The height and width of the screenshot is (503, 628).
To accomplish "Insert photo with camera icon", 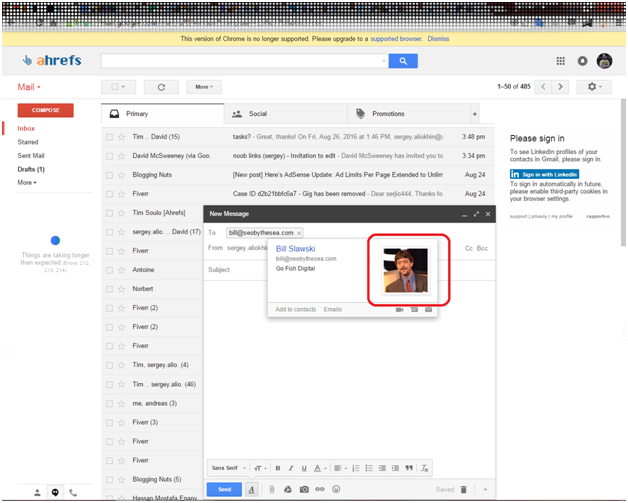I will click(304, 489).
